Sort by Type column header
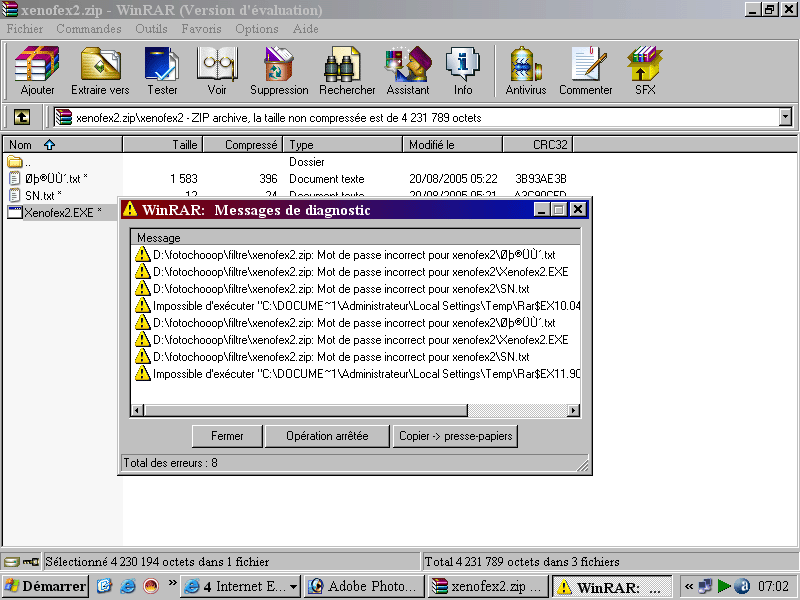 click(343, 145)
